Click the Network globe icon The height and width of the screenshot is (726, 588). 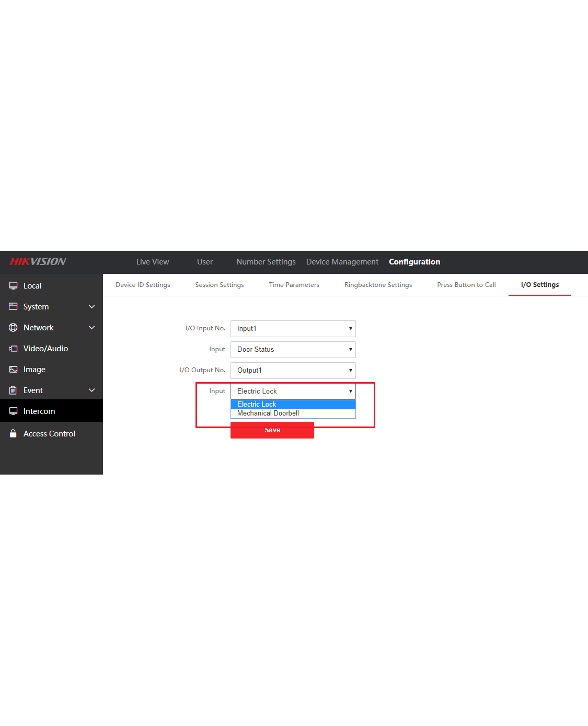click(14, 328)
